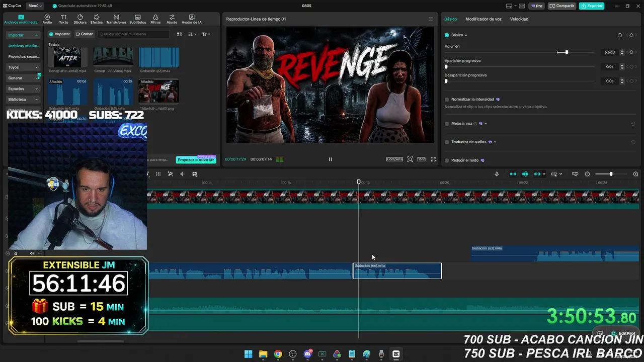The height and width of the screenshot is (362, 644).
Task: Click the Exportar button
Action: tap(592, 6)
